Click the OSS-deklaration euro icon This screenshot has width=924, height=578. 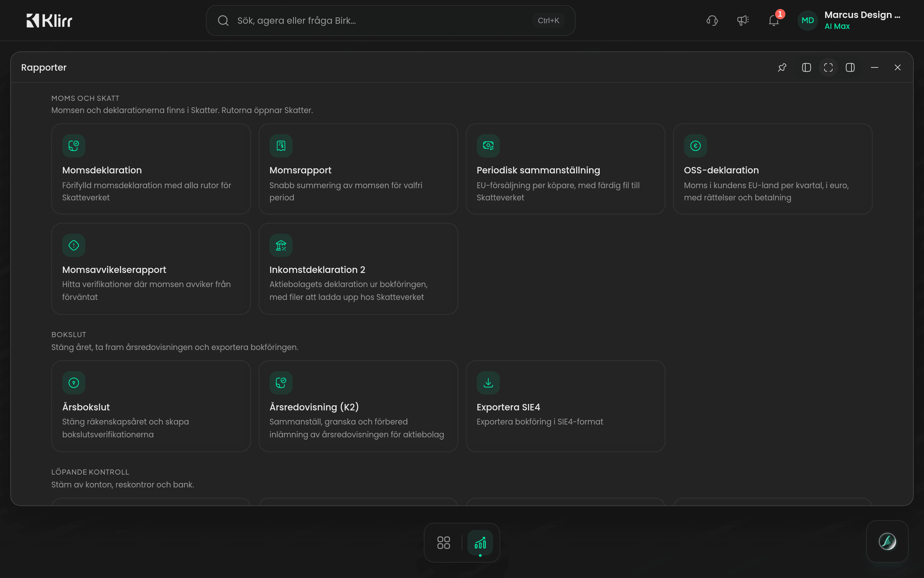pos(695,146)
